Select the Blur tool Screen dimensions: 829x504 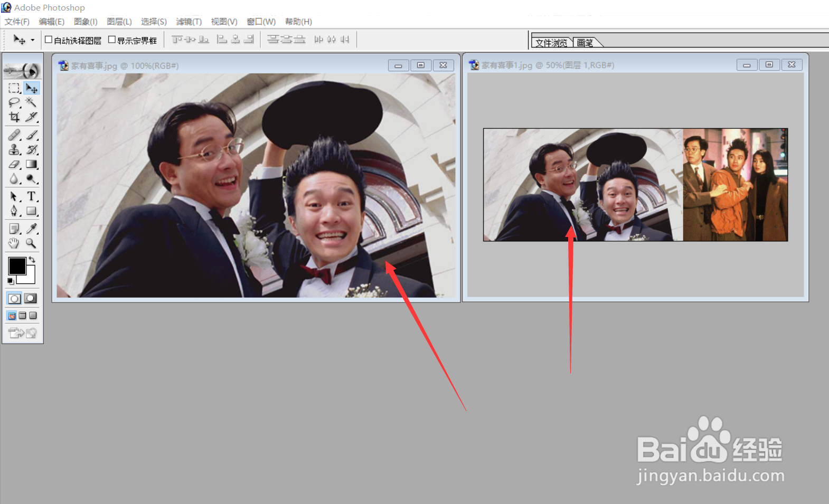14,179
